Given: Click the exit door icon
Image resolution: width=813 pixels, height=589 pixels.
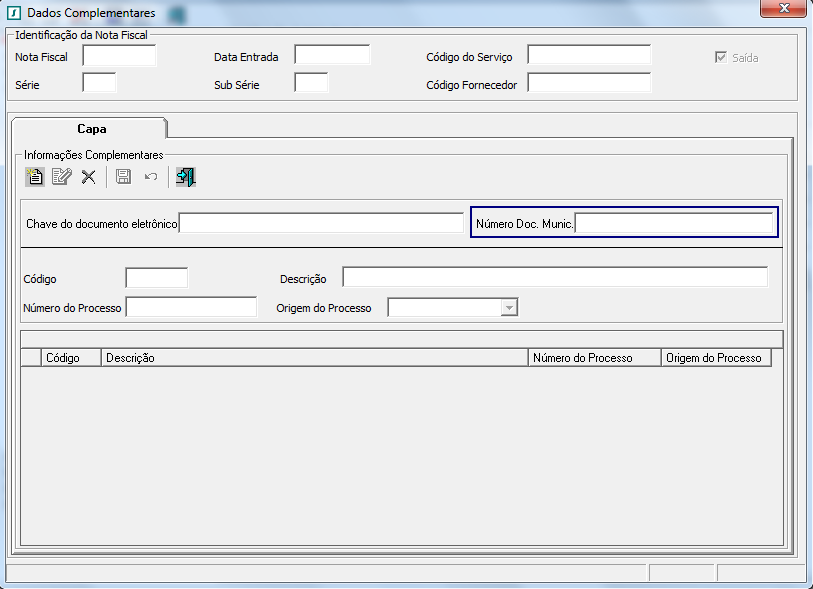Looking at the screenshot, I should coord(185,177).
